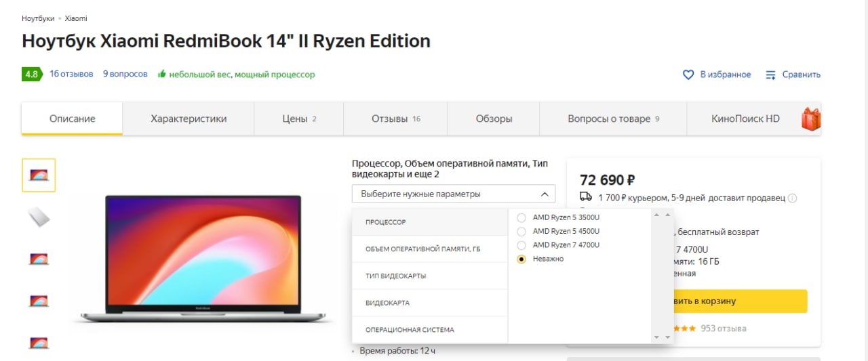Open the Тип видеокарты parameter category
Viewport: 868px width, 361px height.
[430, 276]
